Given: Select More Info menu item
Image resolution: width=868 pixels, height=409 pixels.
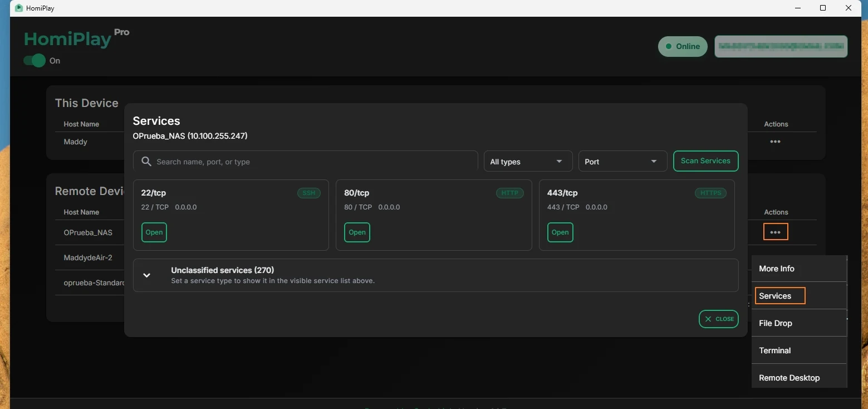Looking at the screenshot, I should coord(799,269).
